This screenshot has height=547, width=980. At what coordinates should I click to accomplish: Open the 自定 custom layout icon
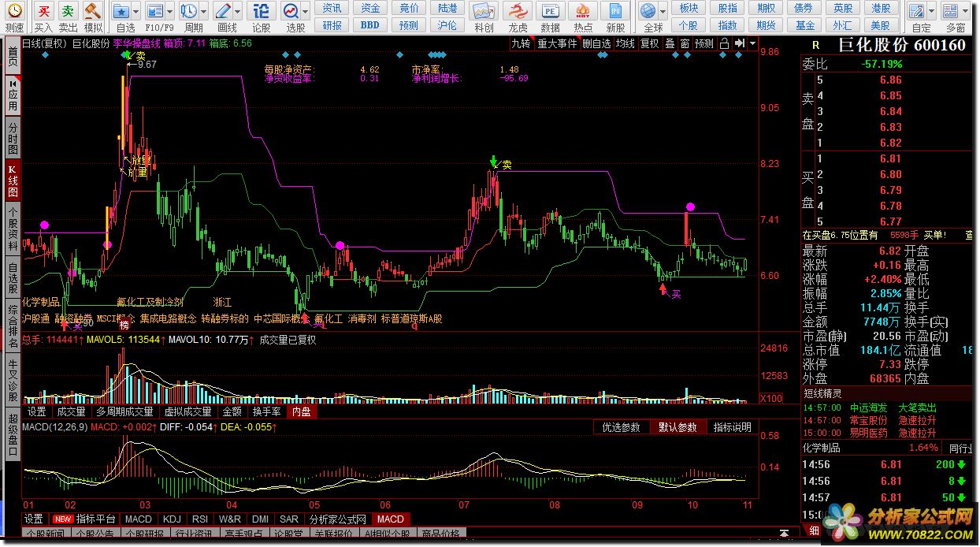point(916,11)
